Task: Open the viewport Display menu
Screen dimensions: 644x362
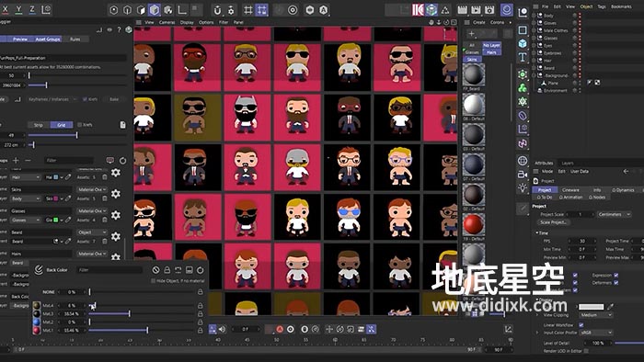Action: pyautogui.click(x=187, y=22)
